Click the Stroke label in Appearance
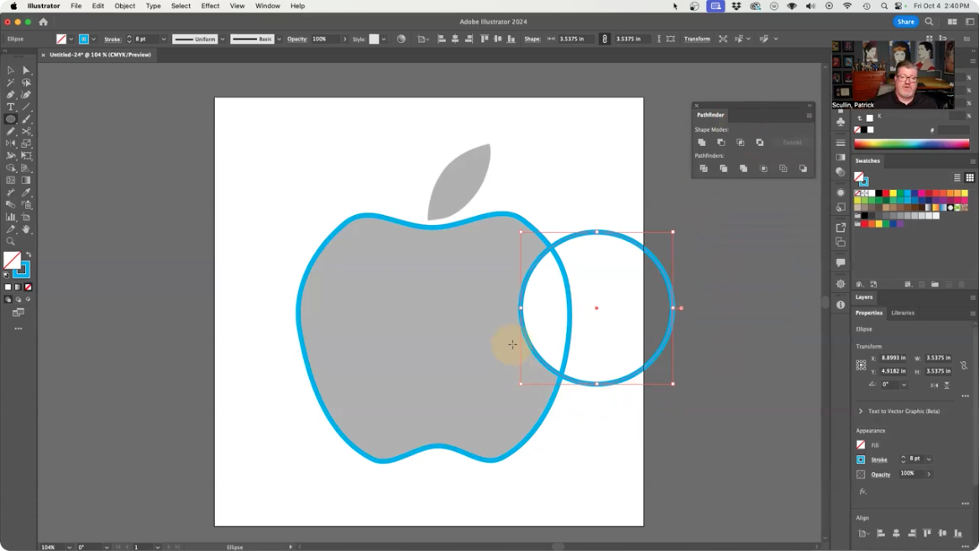980x551 pixels. click(878, 459)
